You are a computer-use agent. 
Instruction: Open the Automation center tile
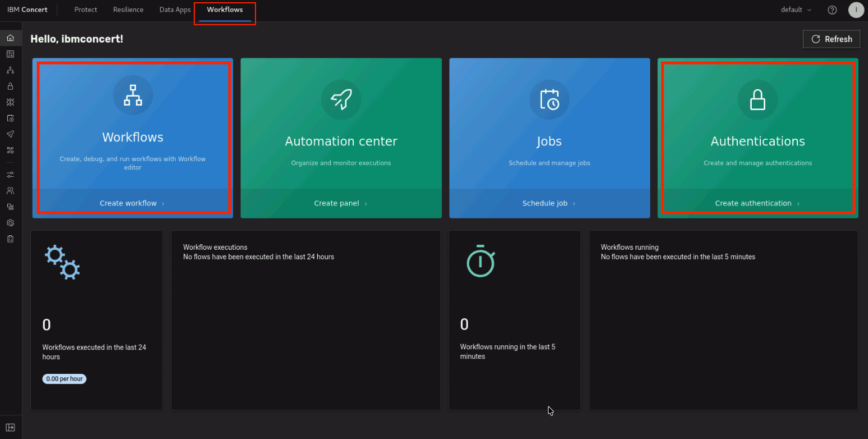click(341, 138)
